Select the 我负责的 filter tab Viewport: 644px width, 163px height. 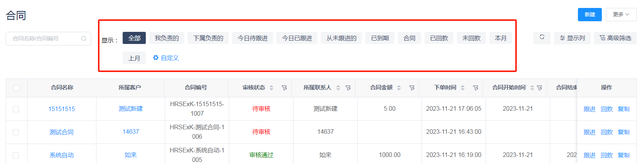point(167,38)
